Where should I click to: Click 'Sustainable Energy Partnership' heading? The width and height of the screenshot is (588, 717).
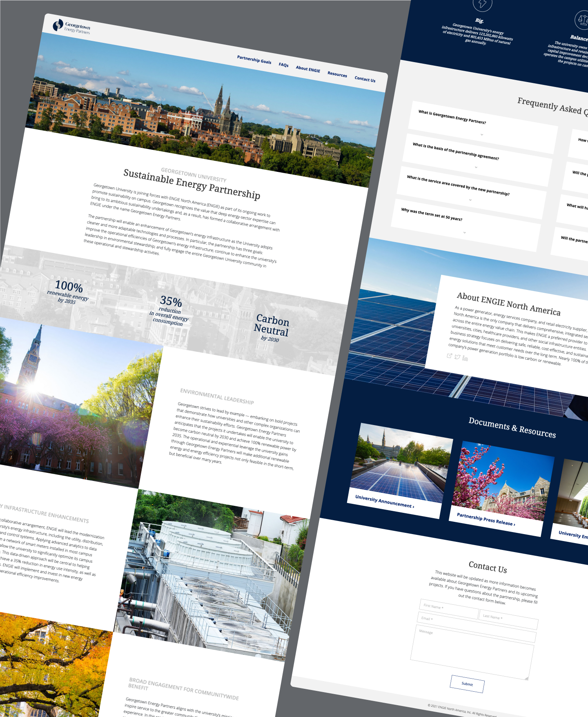[x=192, y=184]
